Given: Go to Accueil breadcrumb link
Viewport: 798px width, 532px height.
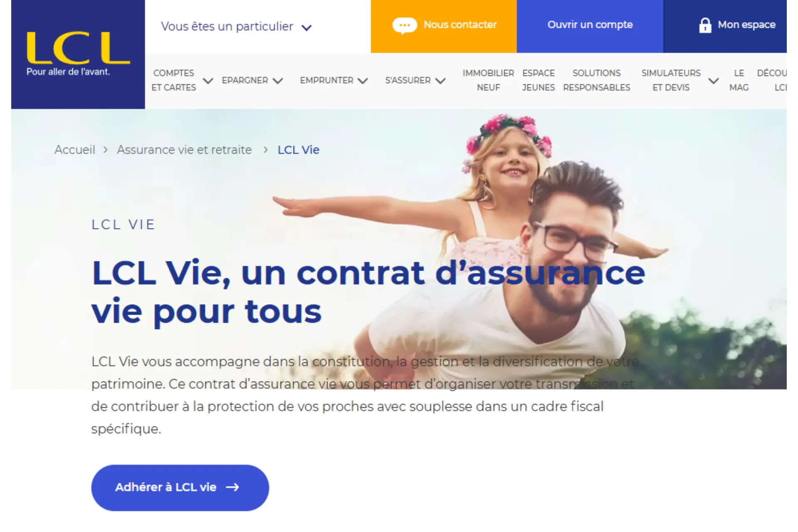Looking at the screenshot, I should (x=75, y=150).
